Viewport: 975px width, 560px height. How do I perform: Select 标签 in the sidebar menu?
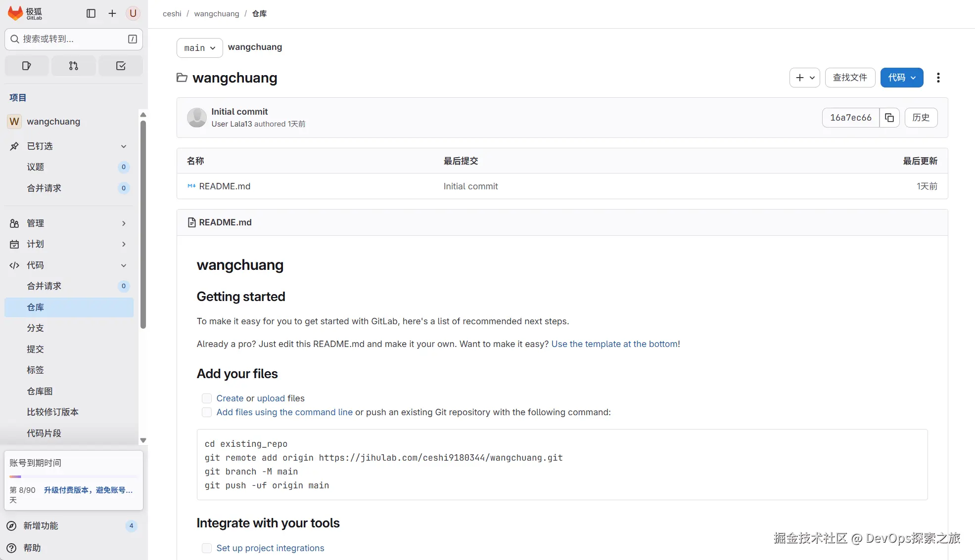[36, 370]
